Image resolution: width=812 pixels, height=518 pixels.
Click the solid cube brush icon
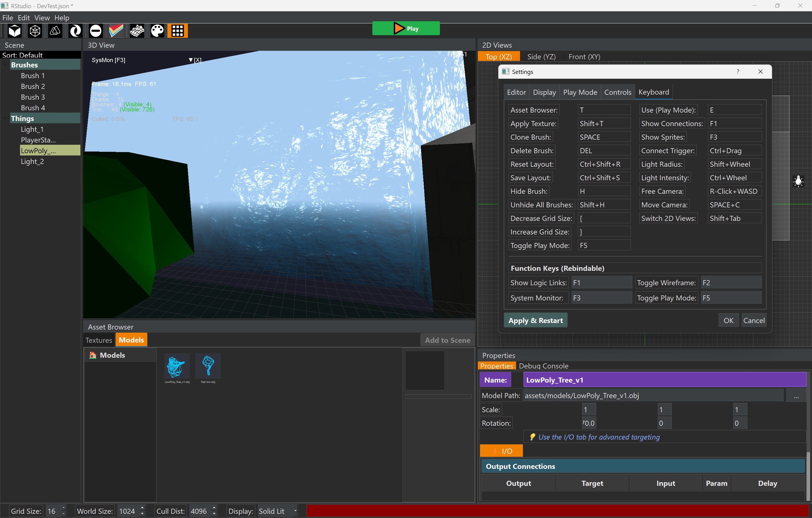point(14,31)
